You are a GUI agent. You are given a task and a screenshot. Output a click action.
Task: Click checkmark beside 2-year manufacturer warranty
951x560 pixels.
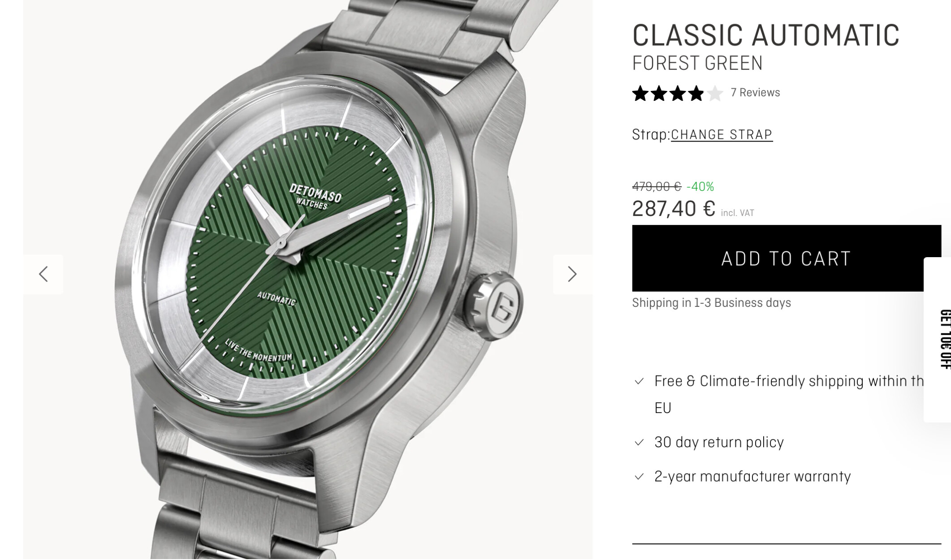[640, 477]
